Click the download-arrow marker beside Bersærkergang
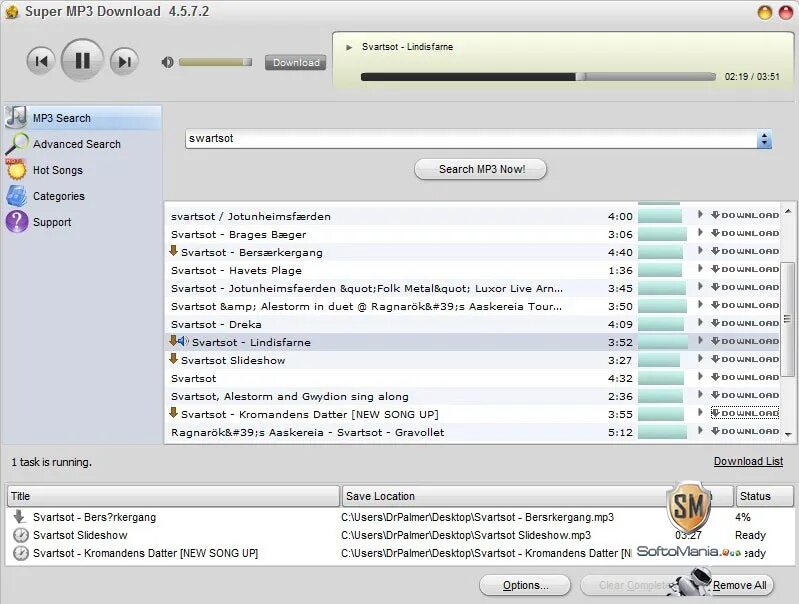 [173, 251]
